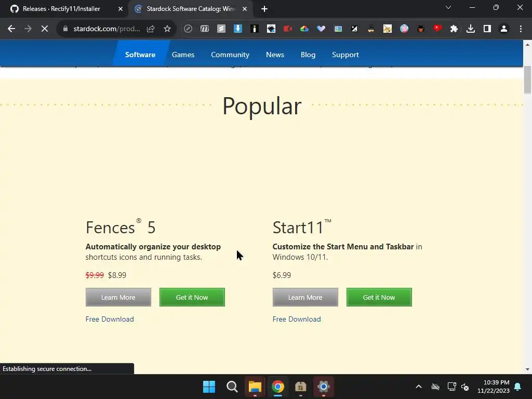
Task: Close the Stardock Software Catalog tab
Action: pos(245,9)
